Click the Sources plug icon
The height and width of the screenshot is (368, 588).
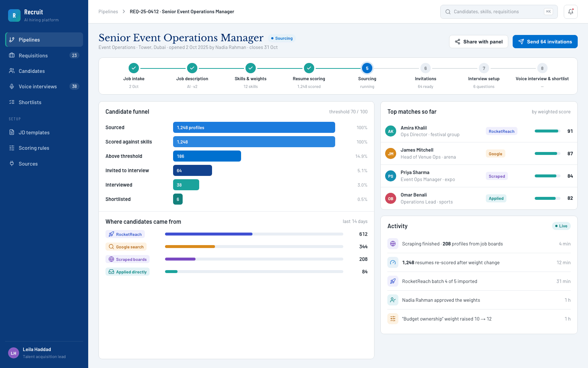12,163
